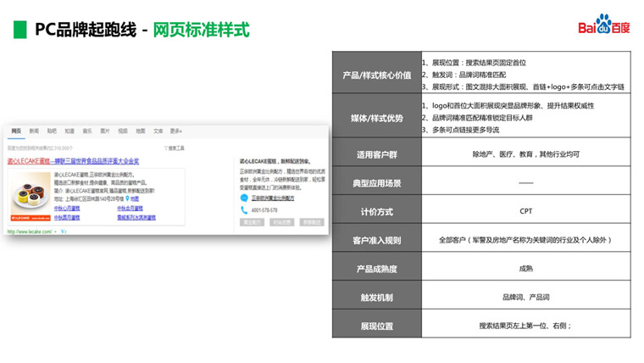Click the 产品成熟度 header cell

tap(376, 266)
